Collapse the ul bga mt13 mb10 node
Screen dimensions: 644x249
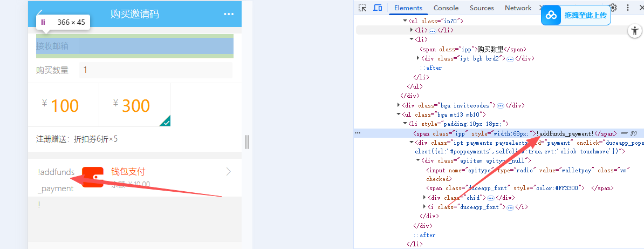[x=399, y=115]
